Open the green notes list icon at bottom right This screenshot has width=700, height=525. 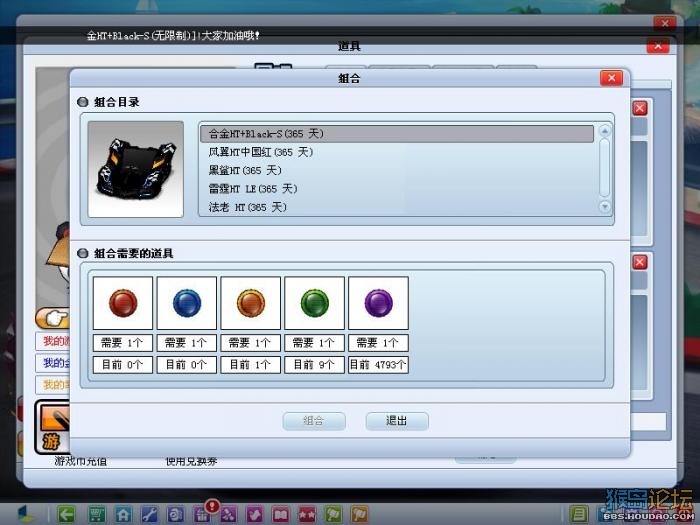click(x=579, y=514)
